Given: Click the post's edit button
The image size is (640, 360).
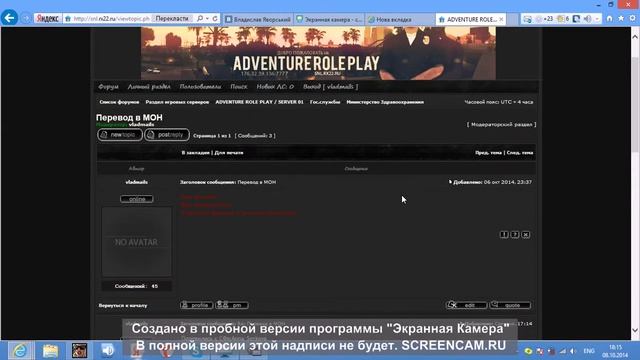Looking at the screenshot, I should click(467, 305).
